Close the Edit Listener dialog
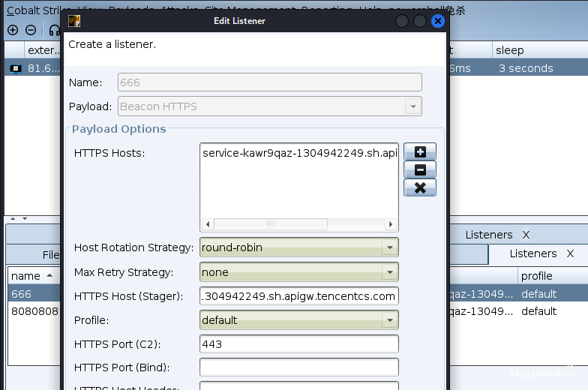 coord(438,21)
